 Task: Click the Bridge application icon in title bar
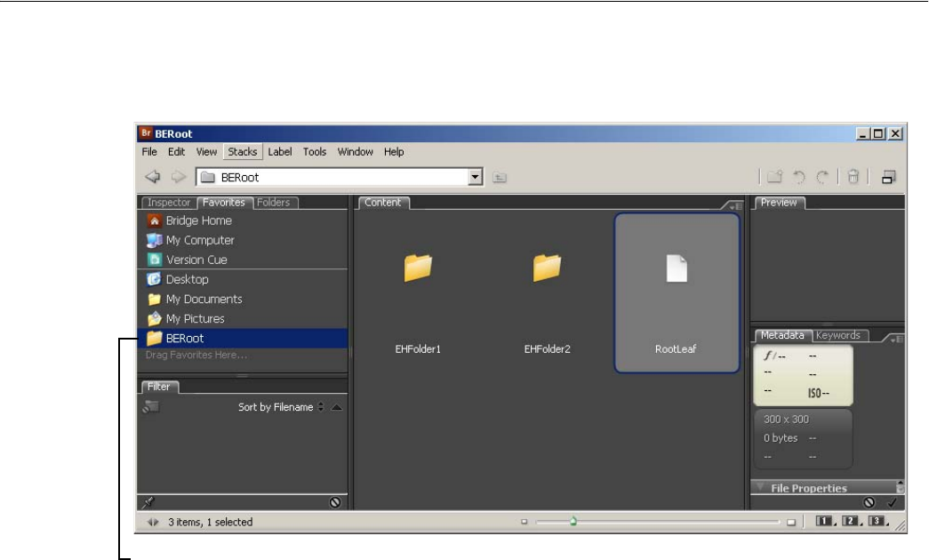146,132
